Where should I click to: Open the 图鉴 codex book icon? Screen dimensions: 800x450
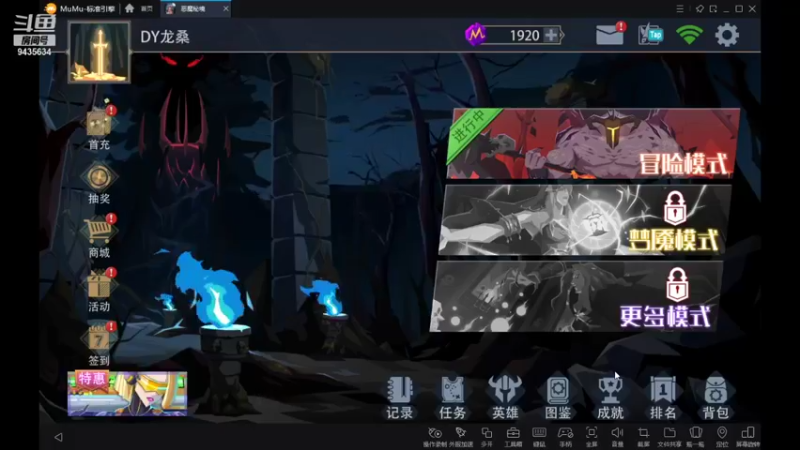(557, 391)
